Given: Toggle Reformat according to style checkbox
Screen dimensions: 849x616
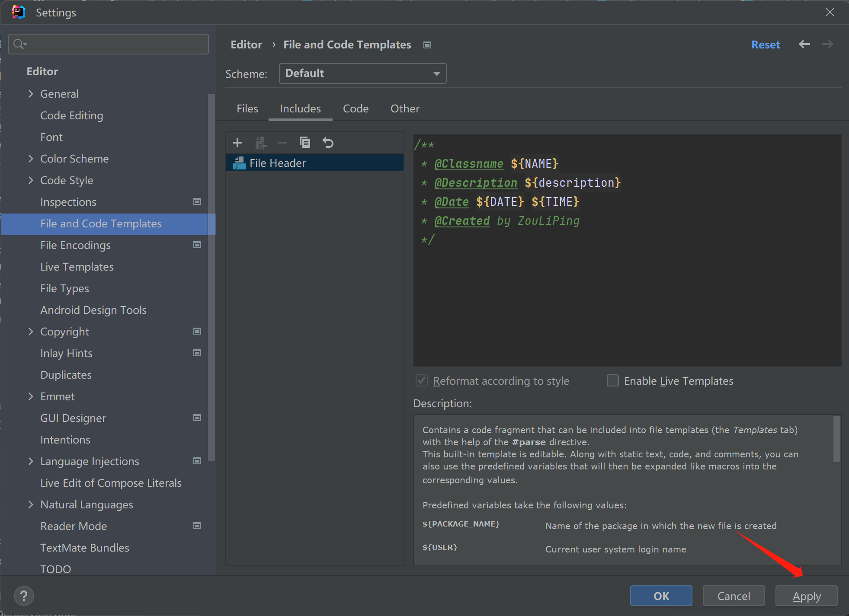Looking at the screenshot, I should (422, 380).
